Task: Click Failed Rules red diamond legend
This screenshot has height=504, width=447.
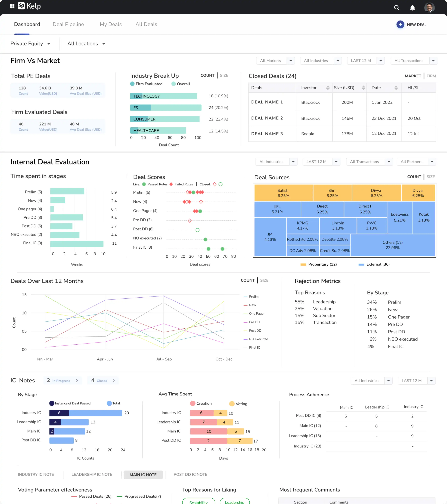Action: 171,184
